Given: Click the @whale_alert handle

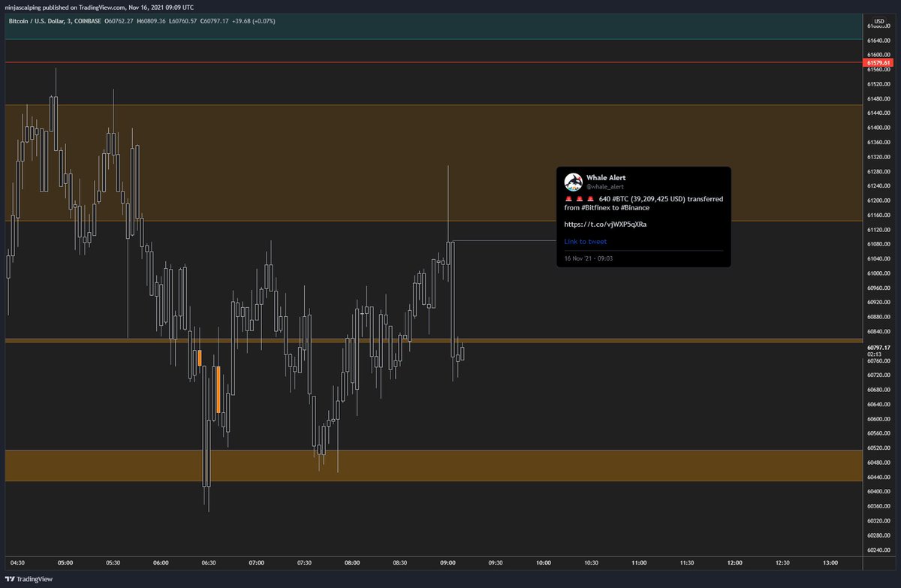Looking at the screenshot, I should pyautogui.click(x=605, y=186).
